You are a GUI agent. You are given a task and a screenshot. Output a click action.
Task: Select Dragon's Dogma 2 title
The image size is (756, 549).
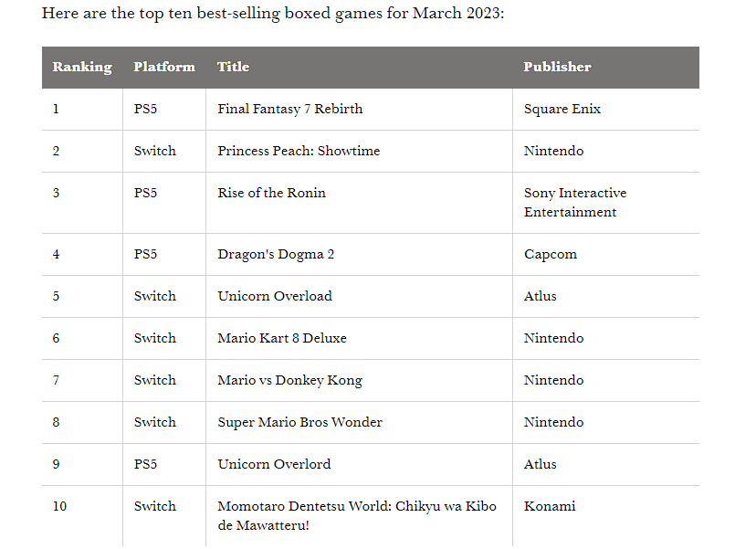pos(276,255)
